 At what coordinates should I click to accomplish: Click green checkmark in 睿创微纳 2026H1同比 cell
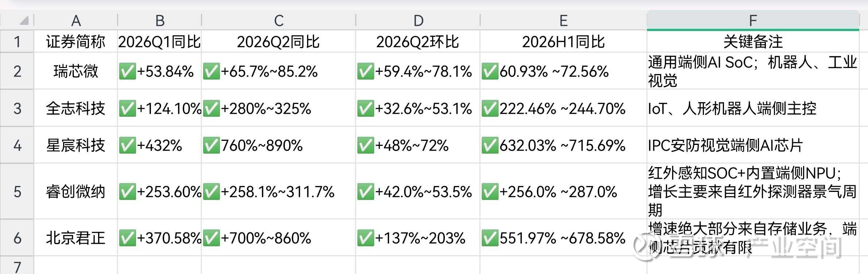click(490, 192)
